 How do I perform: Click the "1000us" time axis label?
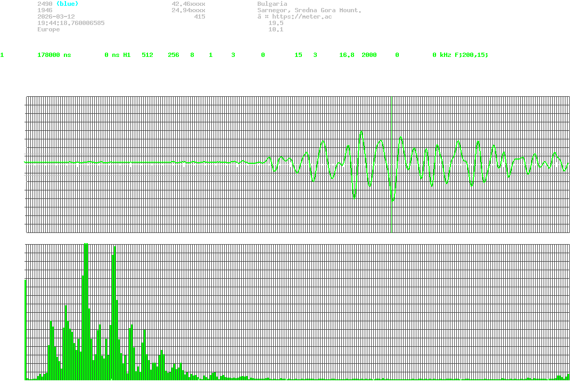(565, 240)
